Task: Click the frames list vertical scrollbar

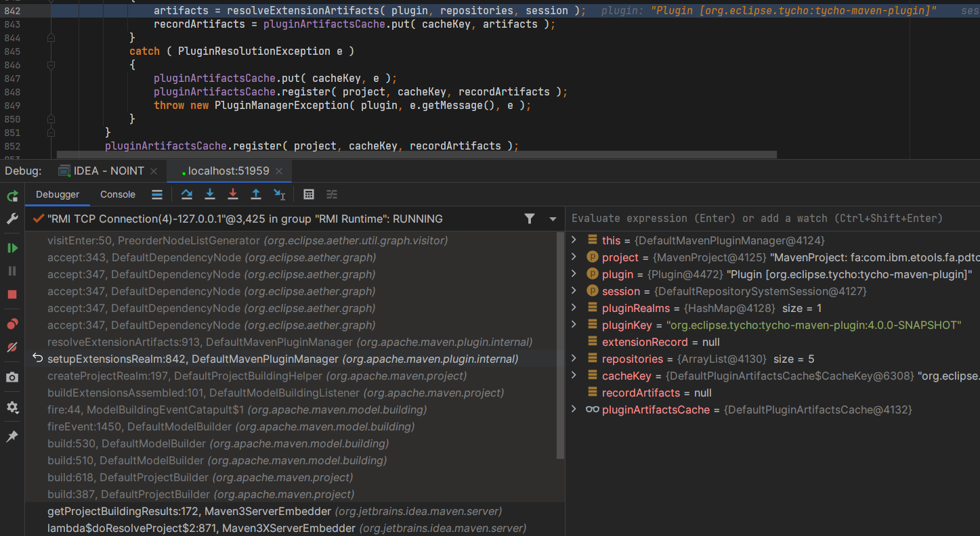Action: click(x=560, y=345)
